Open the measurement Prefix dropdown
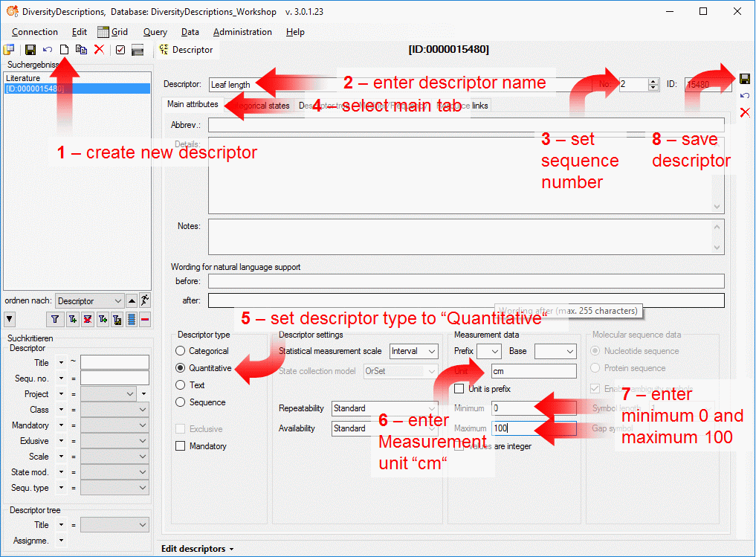This screenshot has height=557, width=756. [489, 351]
